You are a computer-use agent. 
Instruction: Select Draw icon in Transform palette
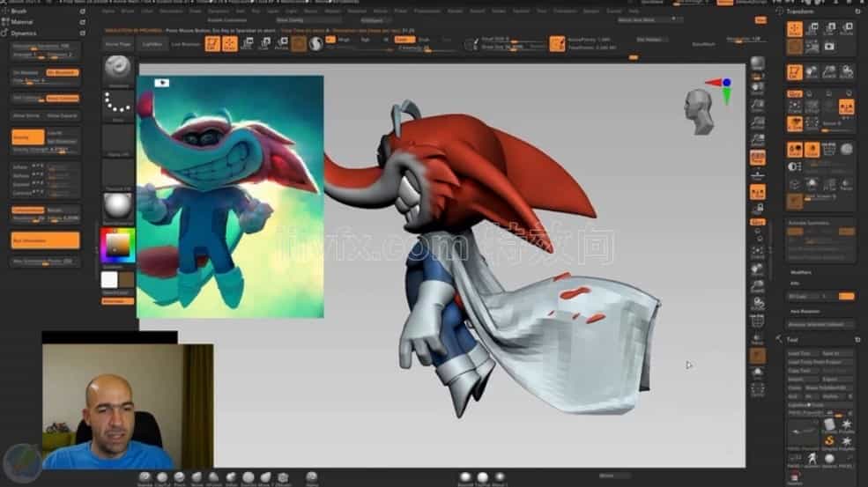794,29
